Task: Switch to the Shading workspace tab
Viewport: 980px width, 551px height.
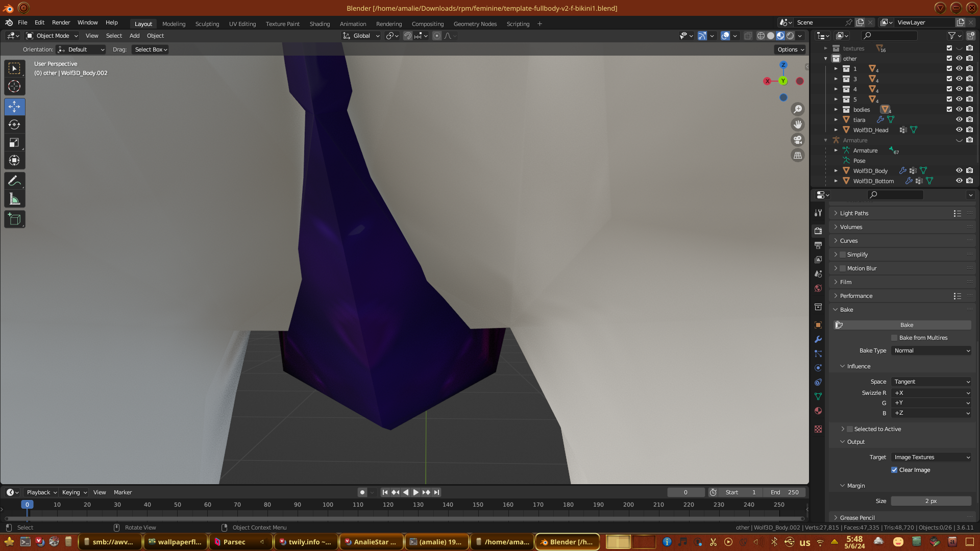Action: tap(320, 24)
